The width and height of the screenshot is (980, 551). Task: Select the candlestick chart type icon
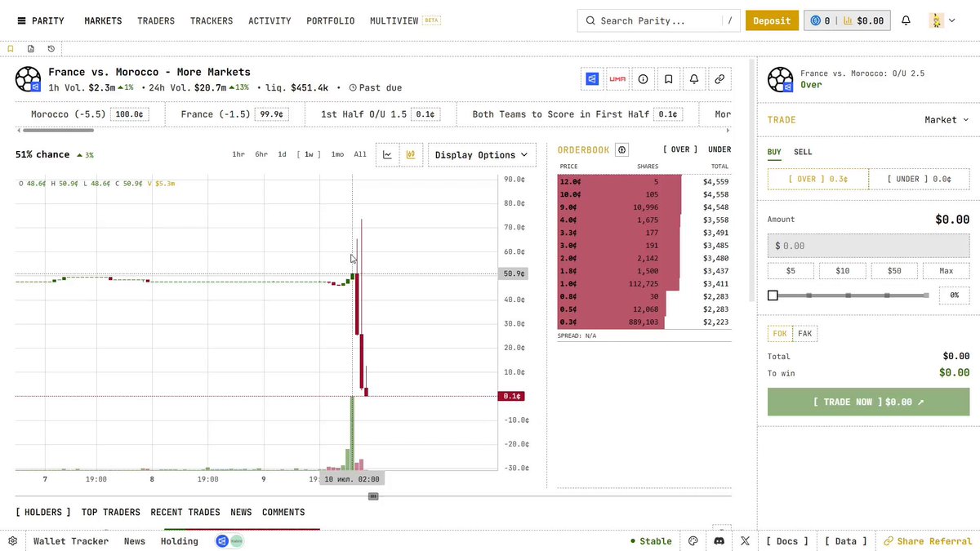pos(411,154)
